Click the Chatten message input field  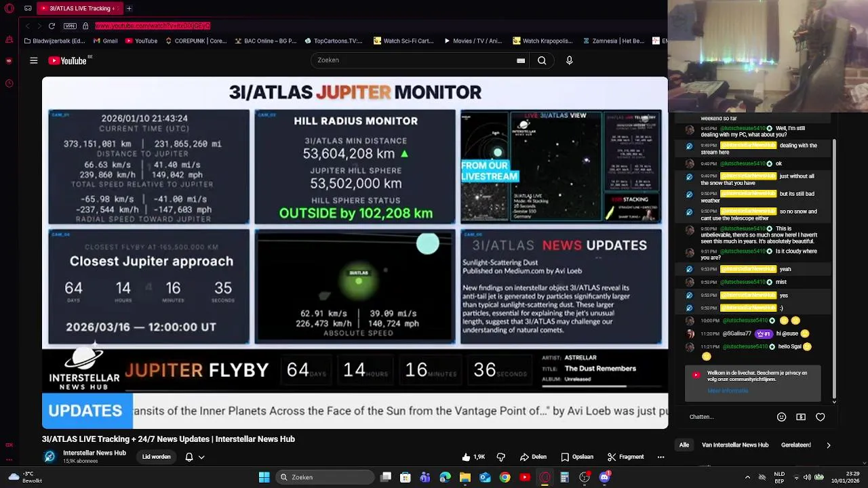pyautogui.click(x=729, y=417)
